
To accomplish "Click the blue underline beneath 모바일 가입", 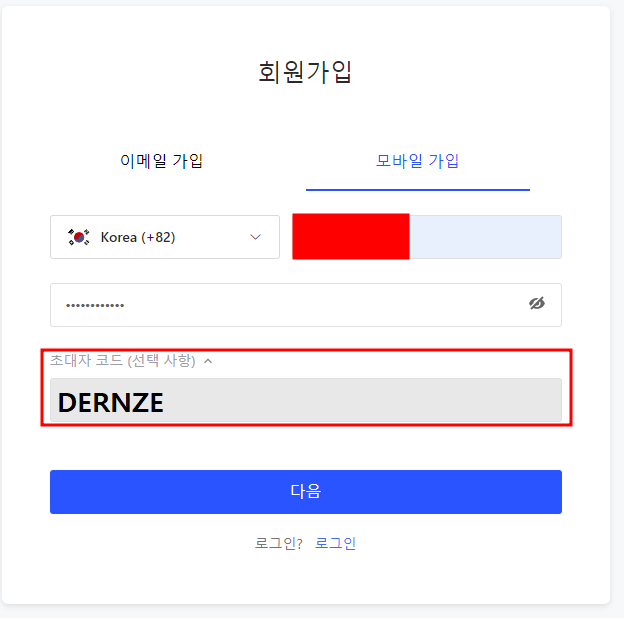I will [x=418, y=190].
